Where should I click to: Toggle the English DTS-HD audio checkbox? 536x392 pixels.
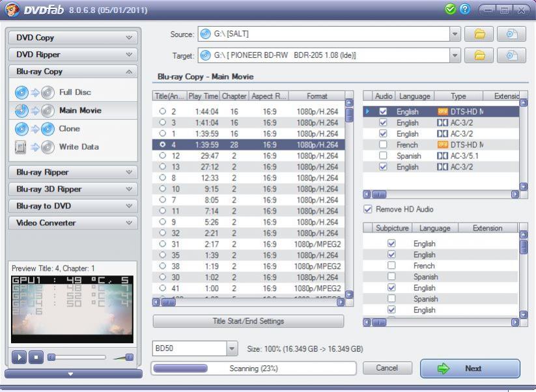383,111
